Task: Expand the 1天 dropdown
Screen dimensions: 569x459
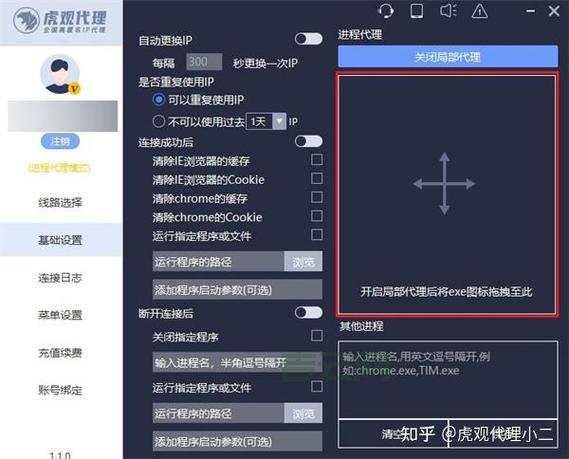Action: coord(279,121)
